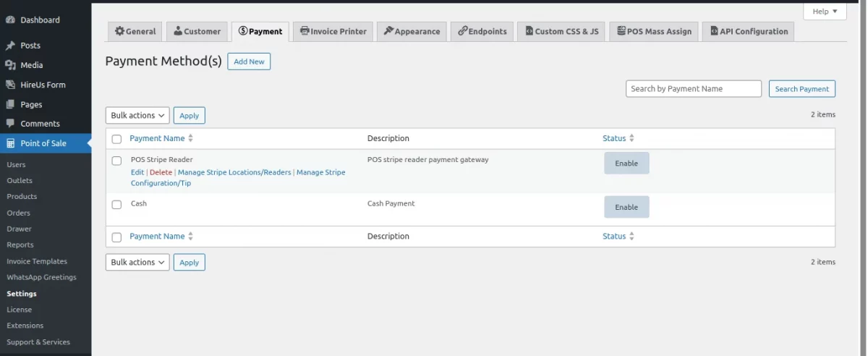868x356 pixels.
Task: Click the person icon on Customer tab
Action: (178, 31)
